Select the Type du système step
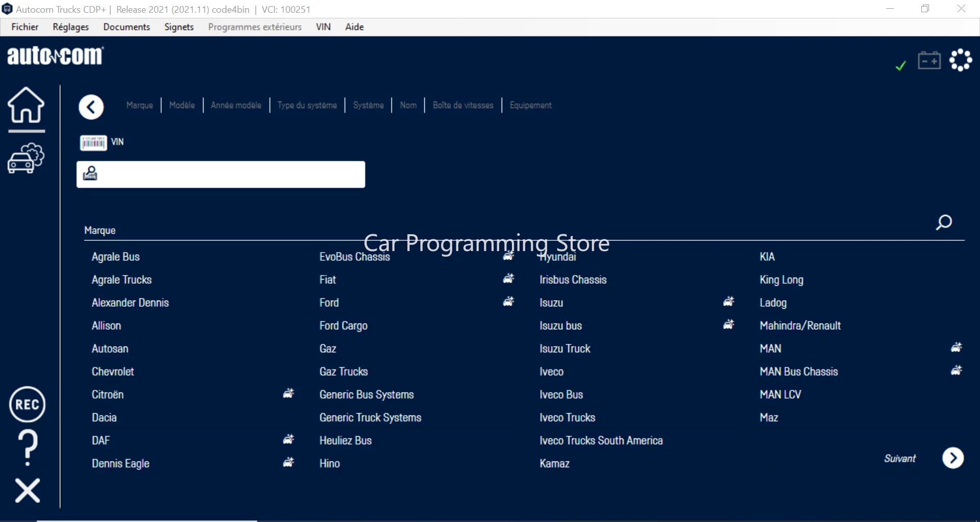Screen dimensions: 980x522 [307, 105]
